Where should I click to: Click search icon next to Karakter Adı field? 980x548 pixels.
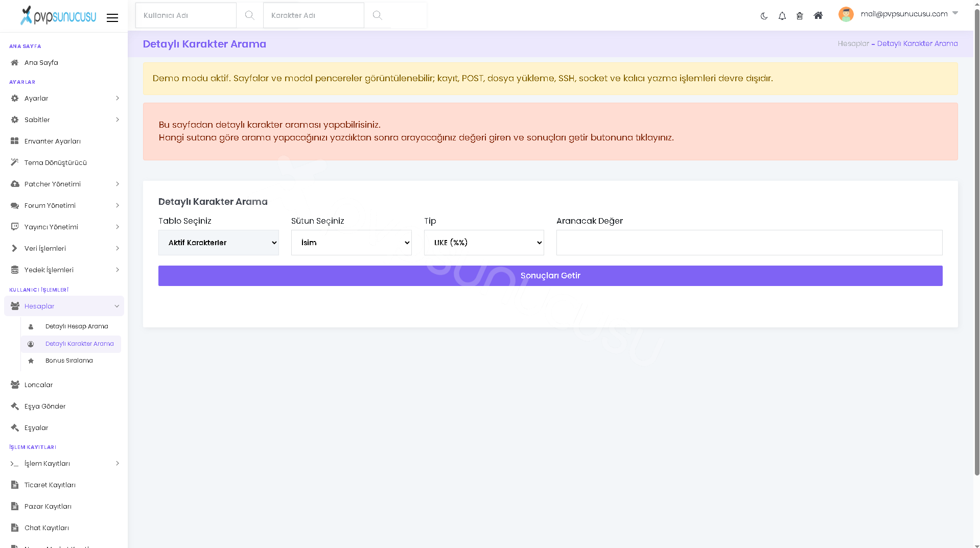377,15
